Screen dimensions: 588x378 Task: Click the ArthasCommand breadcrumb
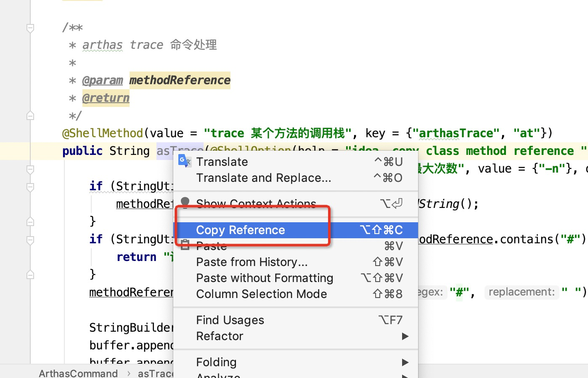(78, 373)
